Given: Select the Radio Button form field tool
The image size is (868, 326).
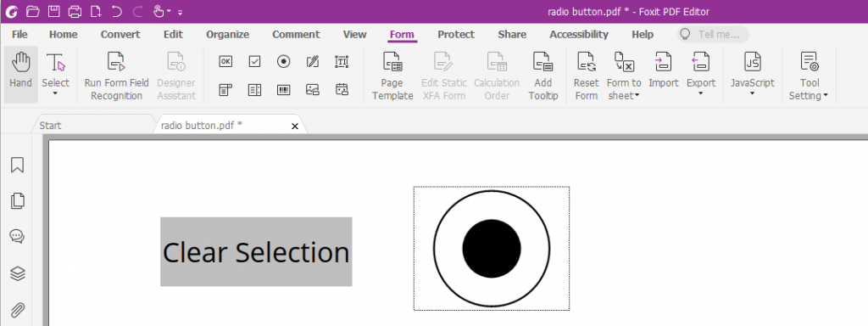Looking at the screenshot, I should [283, 61].
